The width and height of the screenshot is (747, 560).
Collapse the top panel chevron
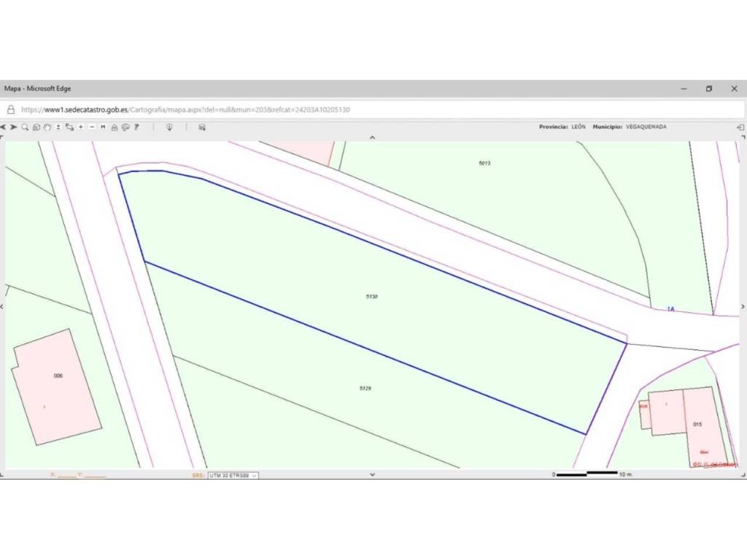pyautogui.click(x=372, y=137)
